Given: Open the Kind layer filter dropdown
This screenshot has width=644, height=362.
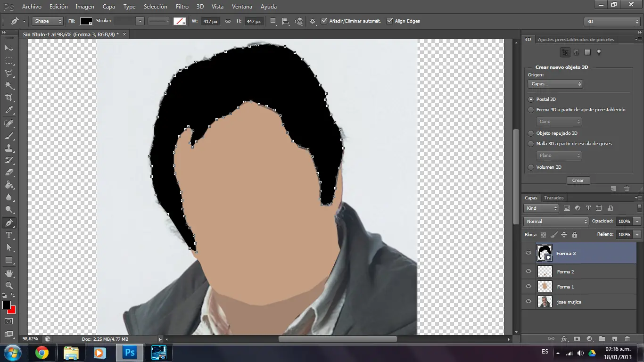Looking at the screenshot, I should point(541,208).
